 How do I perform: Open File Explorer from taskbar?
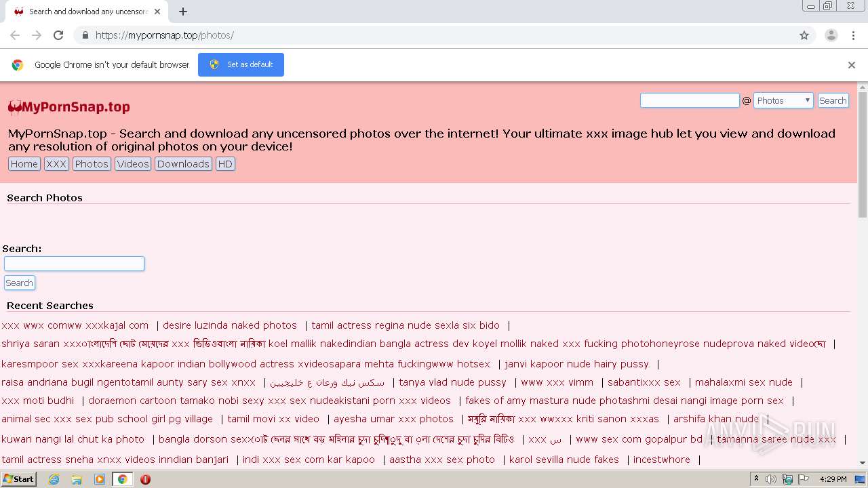pyautogui.click(x=77, y=479)
